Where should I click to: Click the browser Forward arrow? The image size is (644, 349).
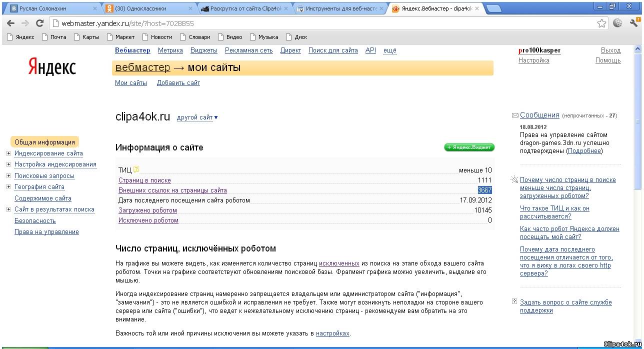tap(25, 23)
